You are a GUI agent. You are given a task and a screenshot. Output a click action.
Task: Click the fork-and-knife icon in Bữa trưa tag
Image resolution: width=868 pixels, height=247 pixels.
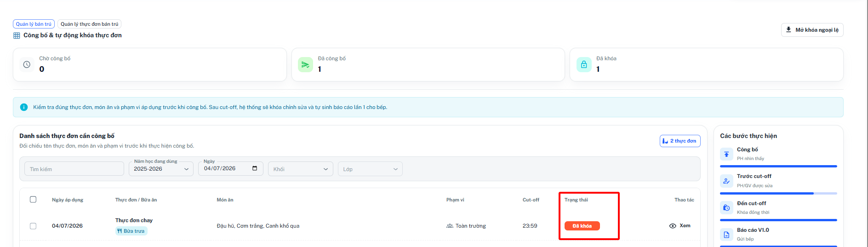[120, 231]
